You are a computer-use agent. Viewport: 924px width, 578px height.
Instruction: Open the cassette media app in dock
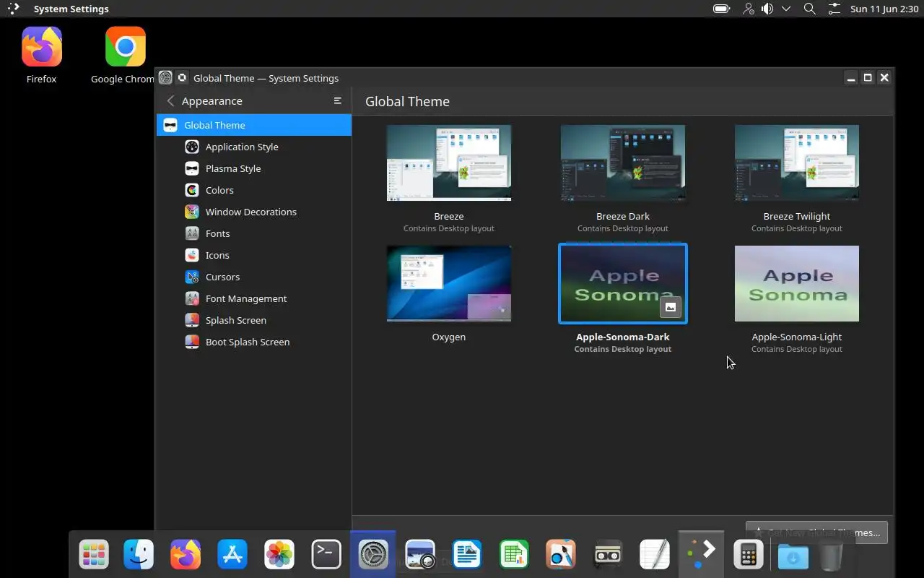click(x=608, y=555)
